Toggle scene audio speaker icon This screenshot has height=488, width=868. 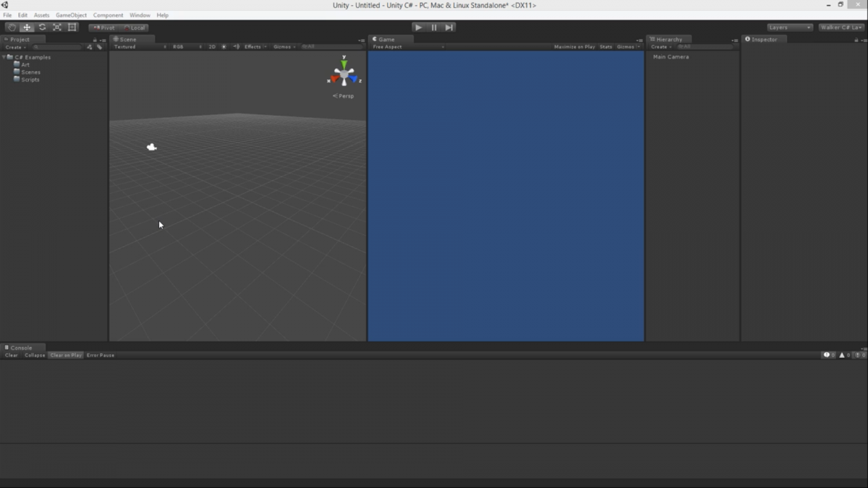[236, 47]
